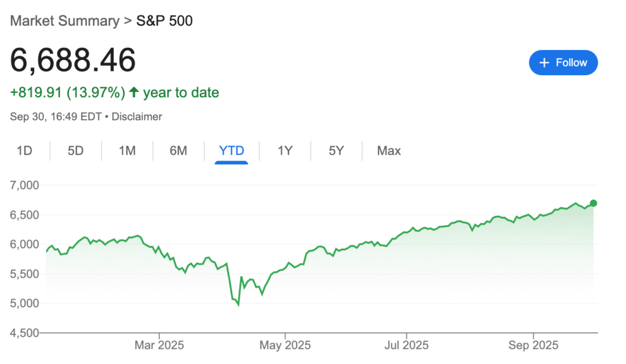Select the 1D time range tab
626x364 pixels.
(x=24, y=150)
